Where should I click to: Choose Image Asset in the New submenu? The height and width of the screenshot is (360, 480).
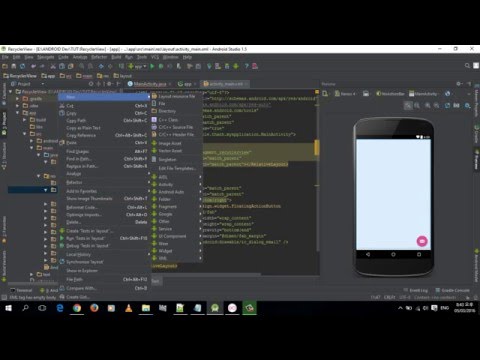click(177, 143)
